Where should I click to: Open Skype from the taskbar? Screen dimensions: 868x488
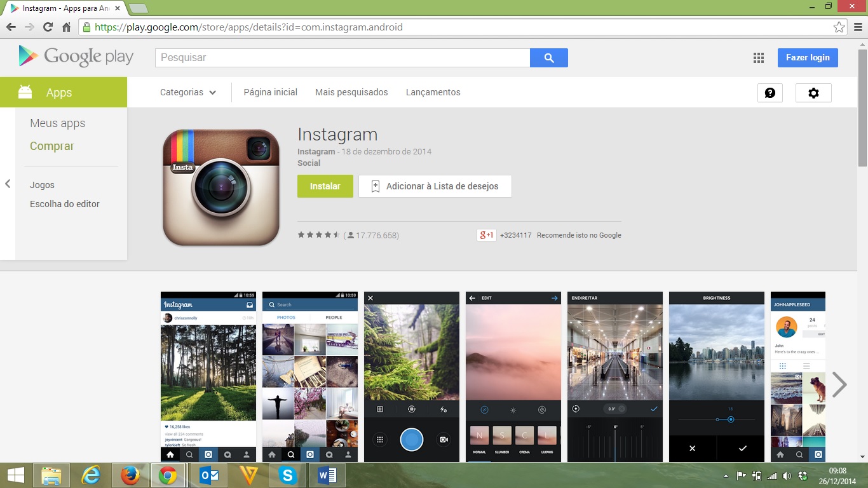[288, 475]
